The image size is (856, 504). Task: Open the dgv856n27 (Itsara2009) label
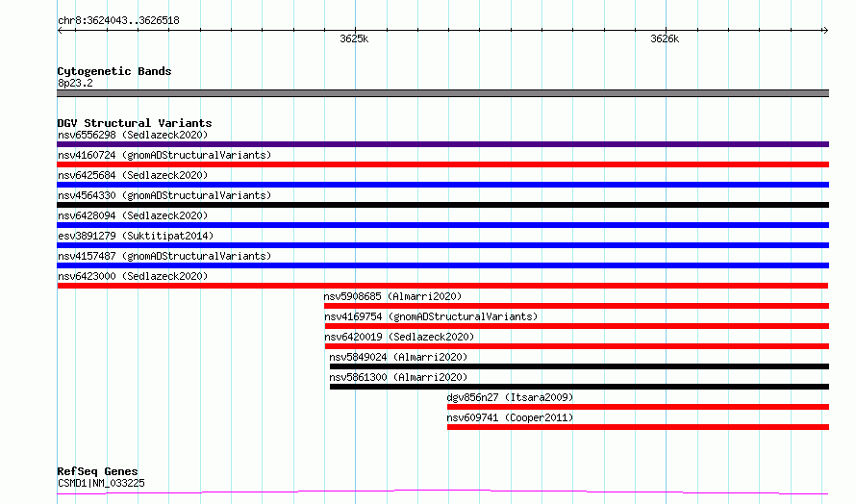(510, 397)
